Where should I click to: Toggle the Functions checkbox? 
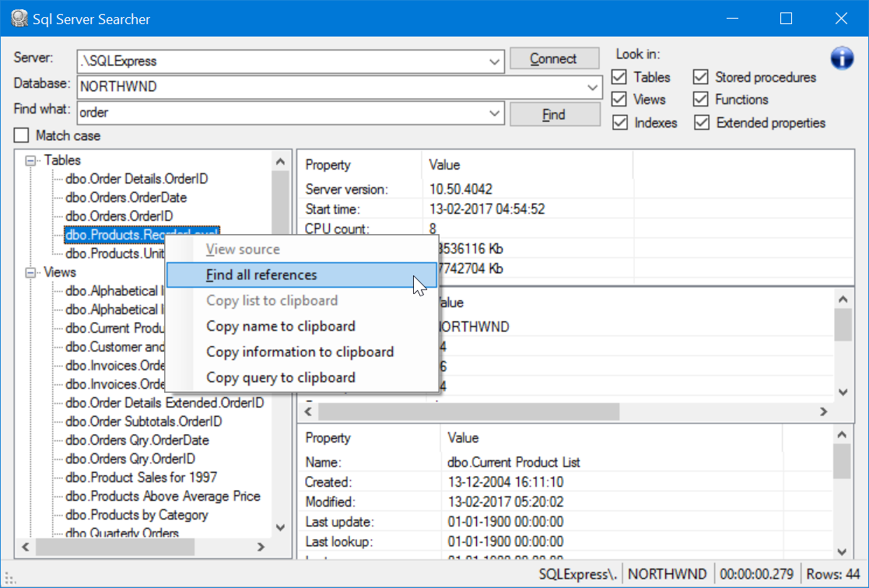click(x=700, y=100)
